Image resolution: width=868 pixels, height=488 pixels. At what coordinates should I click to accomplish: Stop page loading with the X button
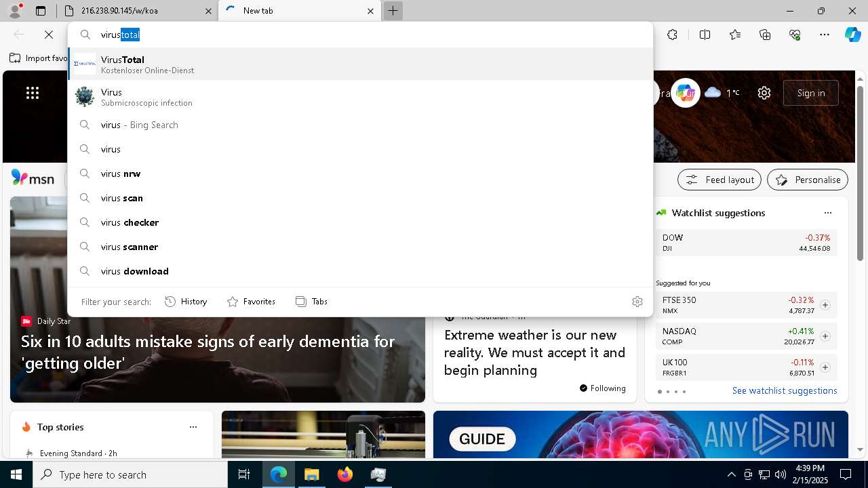[x=49, y=35]
